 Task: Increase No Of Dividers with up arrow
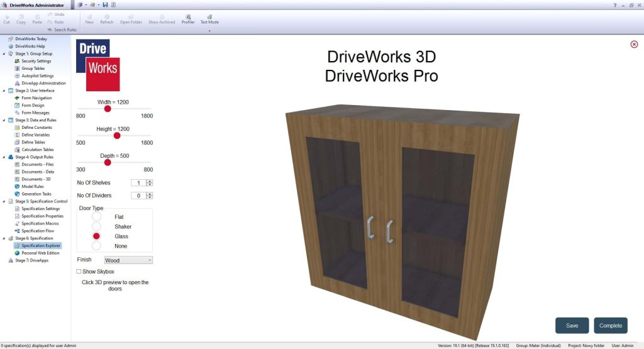(x=150, y=194)
